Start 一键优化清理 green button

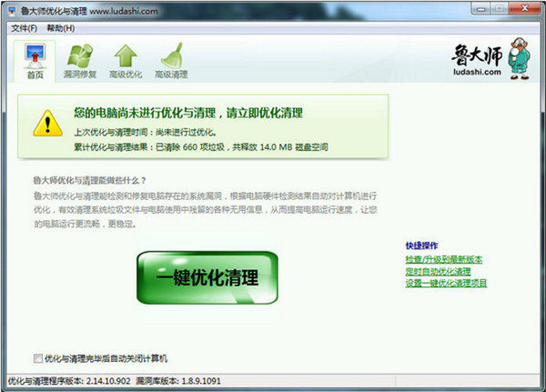coord(207,277)
